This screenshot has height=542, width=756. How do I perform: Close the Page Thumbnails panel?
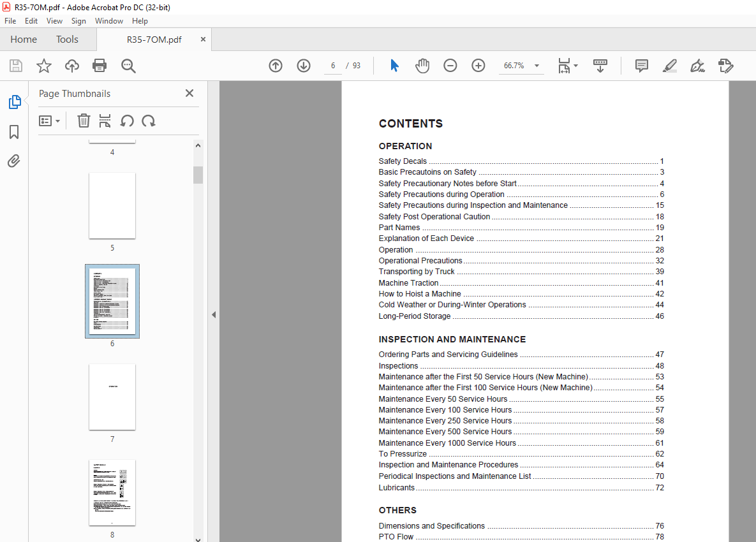click(x=189, y=93)
